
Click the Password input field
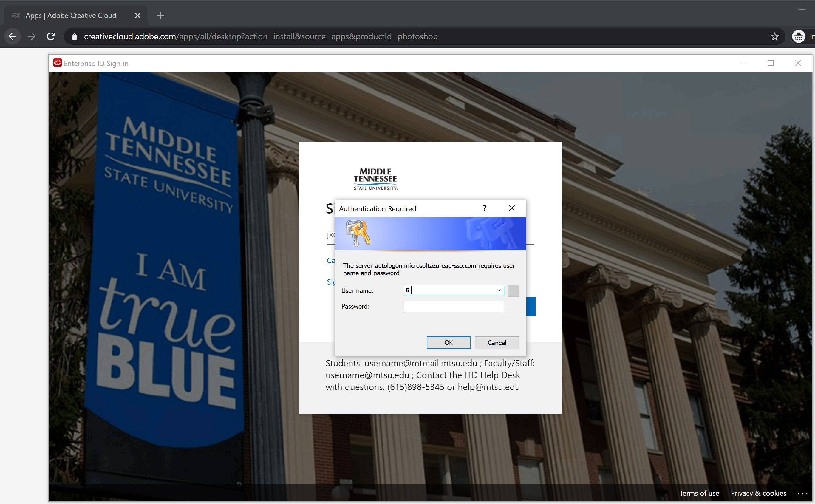tap(454, 306)
